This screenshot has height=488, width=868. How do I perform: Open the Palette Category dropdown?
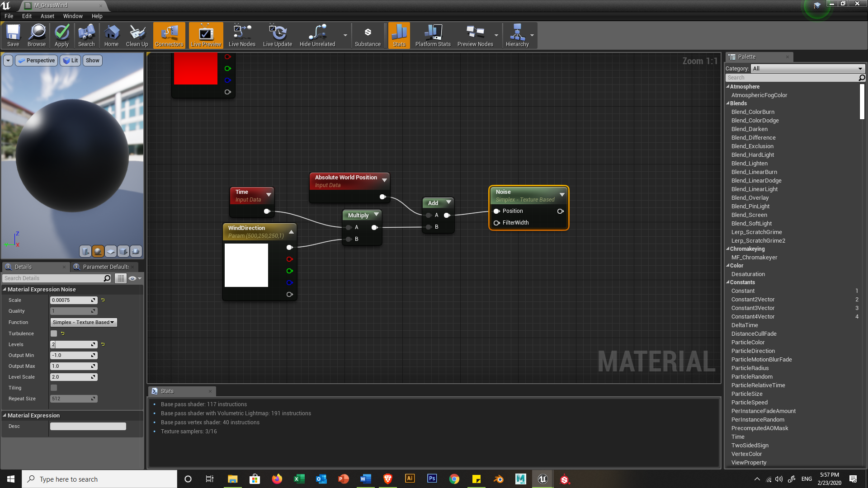pos(807,69)
